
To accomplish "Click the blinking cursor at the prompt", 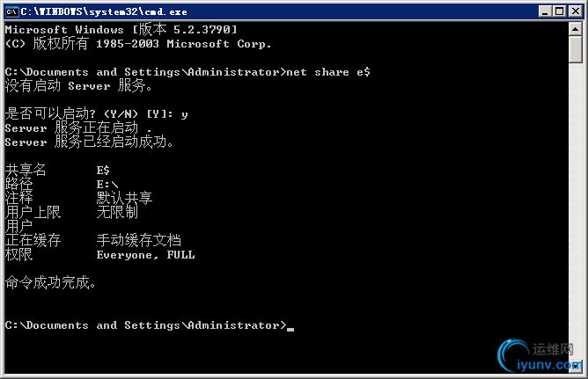I will pyautogui.click(x=290, y=329).
